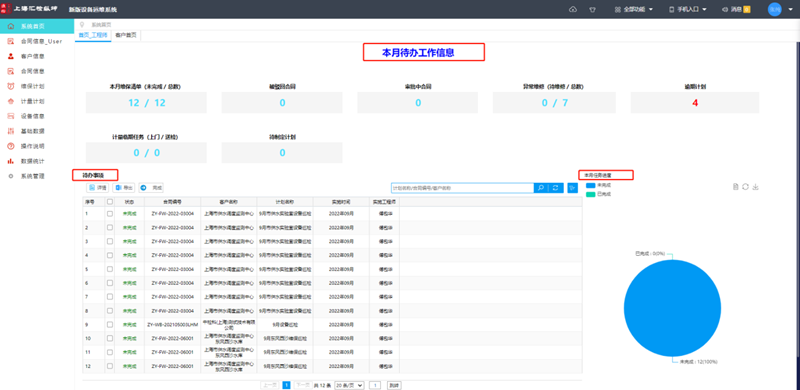Screen dimensions: 800x390
Task: Expand the 手机入口 dropdown
Action: point(688,9)
